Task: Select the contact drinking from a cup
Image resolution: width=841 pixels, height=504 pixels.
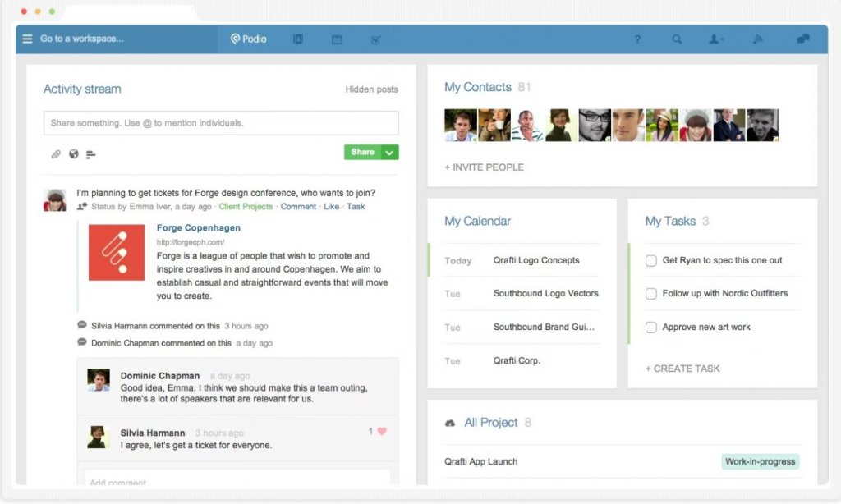Action: tap(494, 125)
